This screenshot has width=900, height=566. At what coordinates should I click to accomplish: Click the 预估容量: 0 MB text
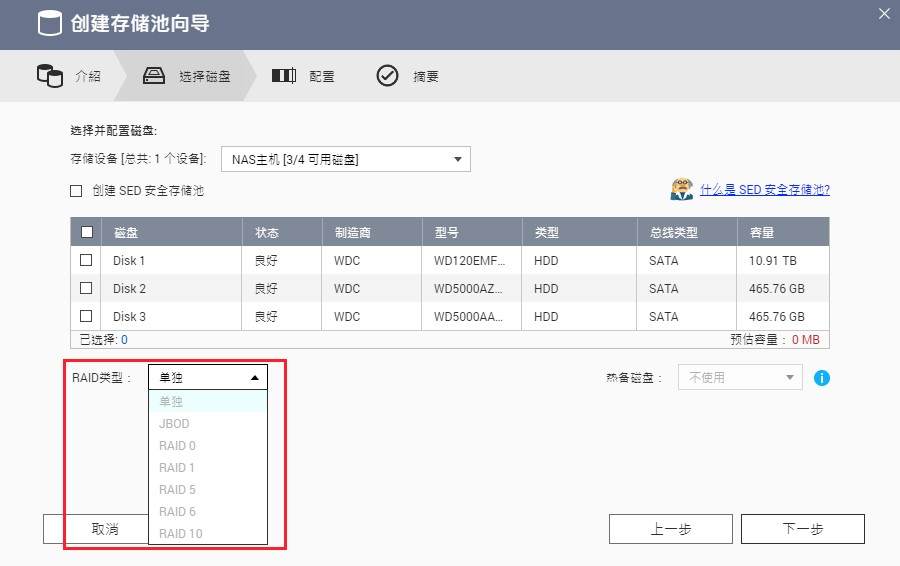pyautogui.click(x=775, y=339)
